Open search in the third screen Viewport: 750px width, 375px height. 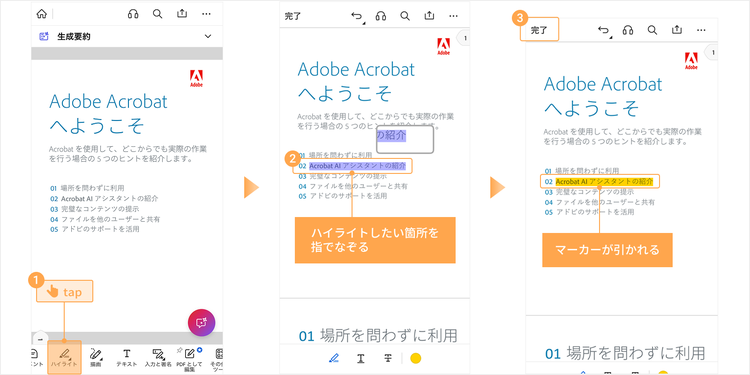click(x=652, y=30)
